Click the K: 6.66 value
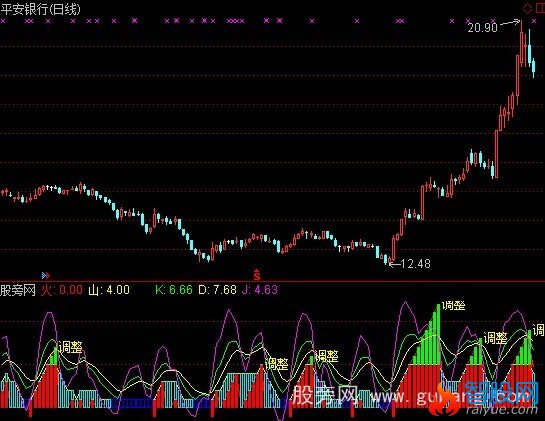Image resolution: width=545 pixels, height=421 pixels. (174, 290)
